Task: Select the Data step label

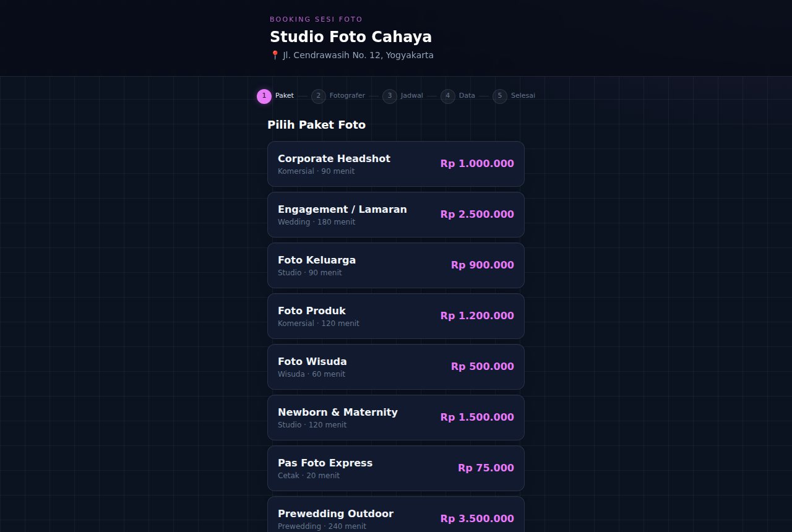Action: (x=467, y=96)
